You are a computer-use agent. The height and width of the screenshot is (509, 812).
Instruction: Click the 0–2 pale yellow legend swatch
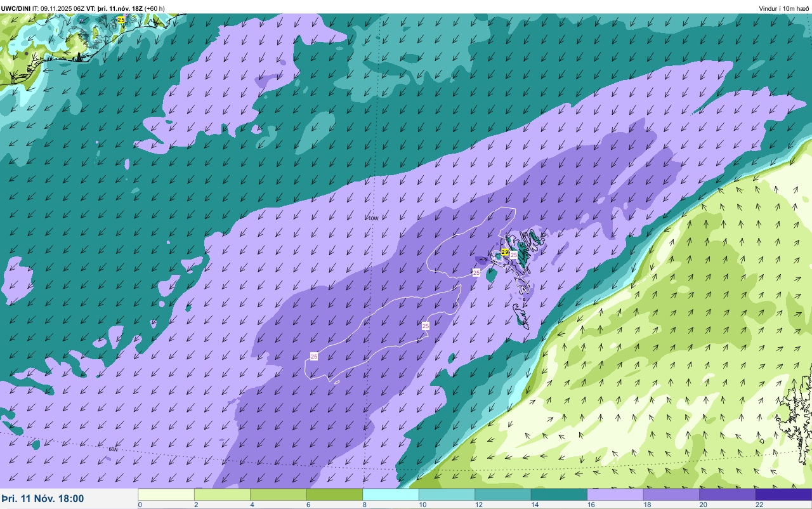[x=166, y=494]
